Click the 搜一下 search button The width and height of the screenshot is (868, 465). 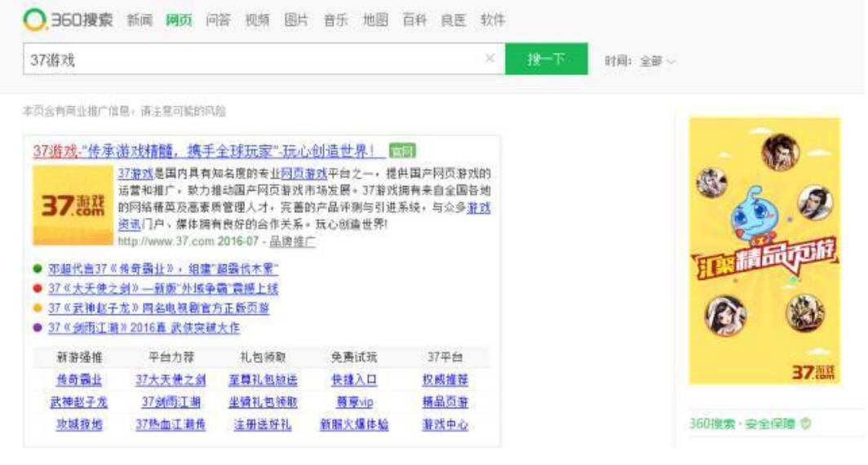point(547,59)
